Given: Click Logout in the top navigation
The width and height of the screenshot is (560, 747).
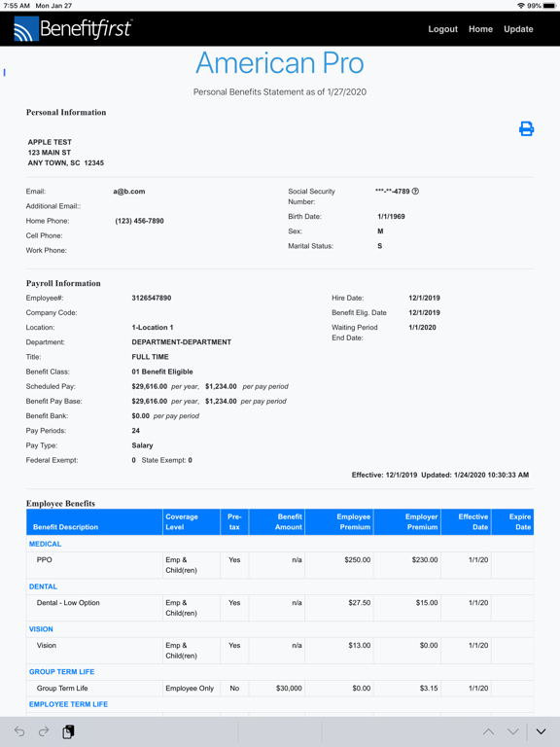Looking at the screenshot, I should (443, 29).
